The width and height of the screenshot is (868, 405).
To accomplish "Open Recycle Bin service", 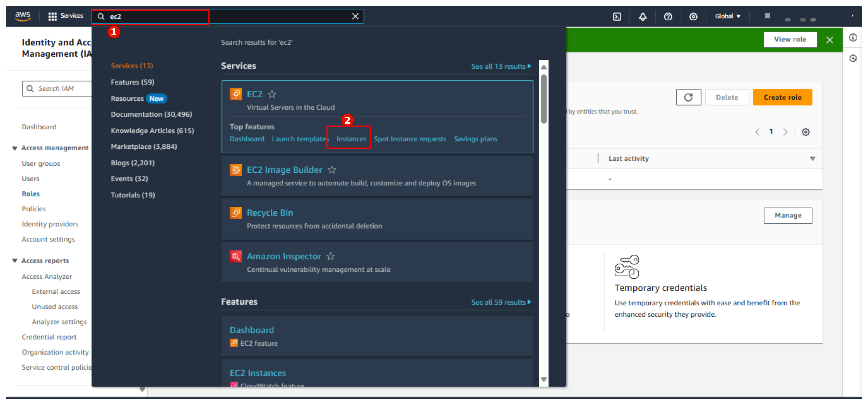I will click(270, 213).
